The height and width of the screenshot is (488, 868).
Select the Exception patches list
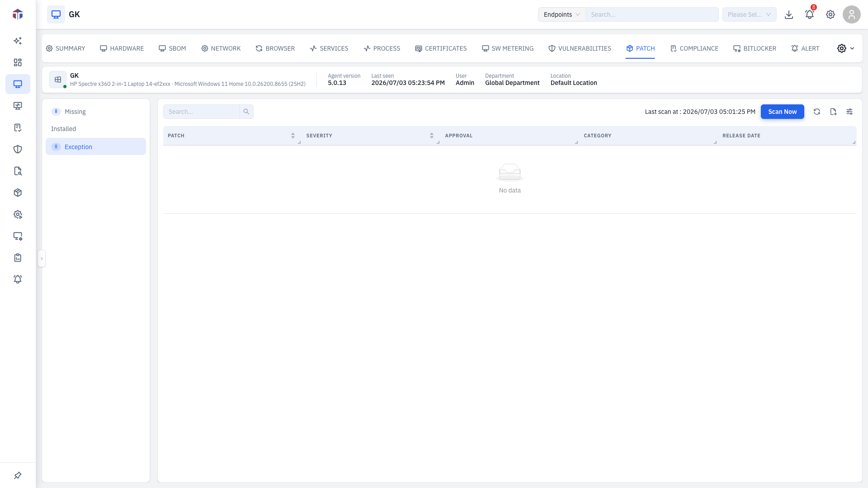tap(96, 146)
